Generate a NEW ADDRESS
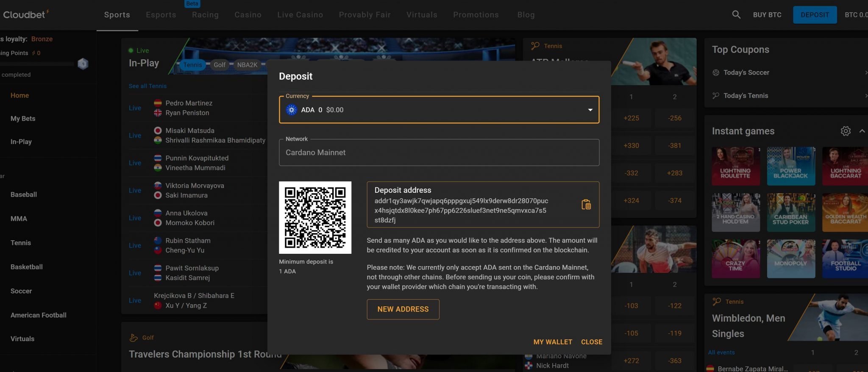This screenshot has width=868, height=372. click(x=403, y=309)
